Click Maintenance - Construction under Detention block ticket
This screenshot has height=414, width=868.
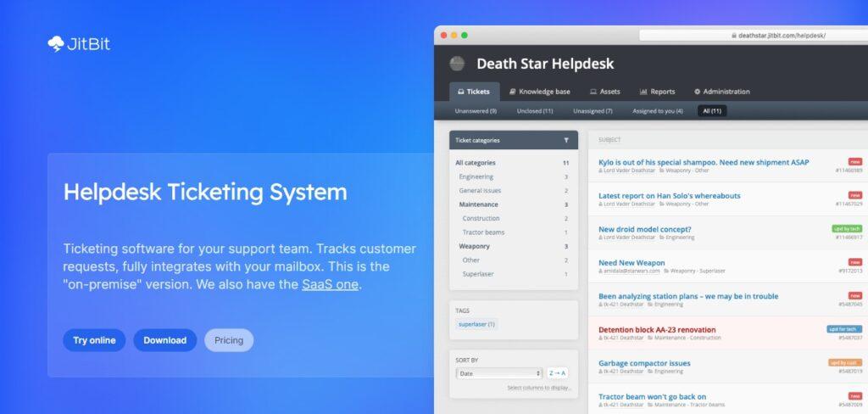pos(687,338)
